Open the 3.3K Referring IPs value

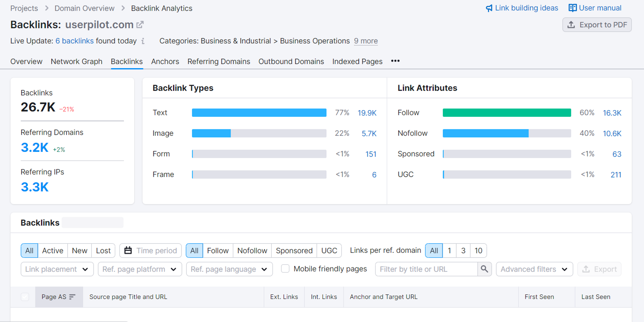coord(35,187)
